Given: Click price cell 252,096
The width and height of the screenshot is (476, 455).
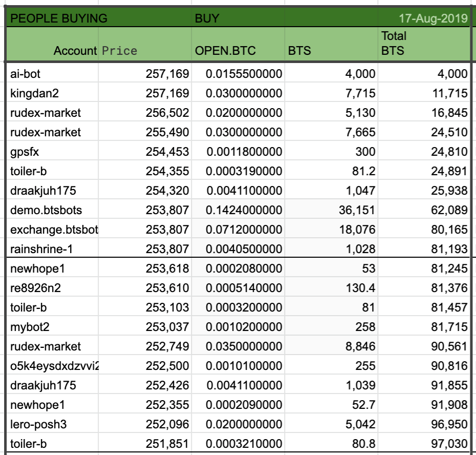Looking at the screenshot, I should pyautogui.click(x=145, y=424).
